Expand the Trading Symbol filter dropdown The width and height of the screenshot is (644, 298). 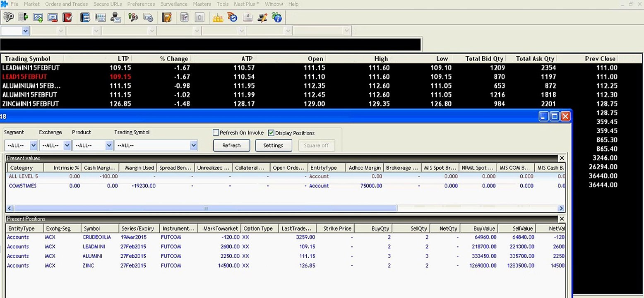click(193, 146)
